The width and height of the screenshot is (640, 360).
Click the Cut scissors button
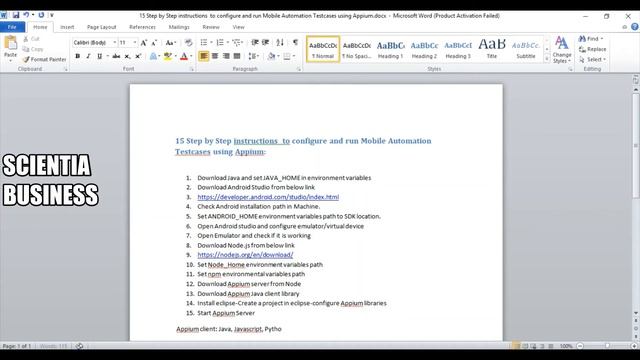(x=32, y=39)
